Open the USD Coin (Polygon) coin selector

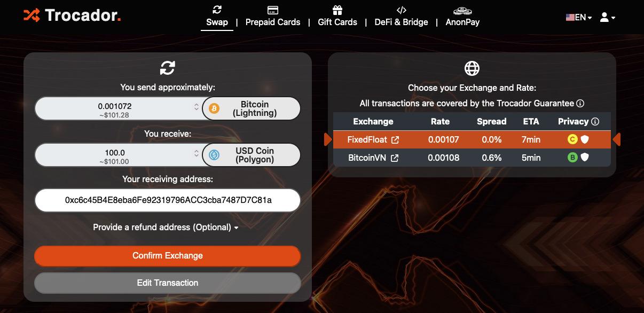click(252, 155)
